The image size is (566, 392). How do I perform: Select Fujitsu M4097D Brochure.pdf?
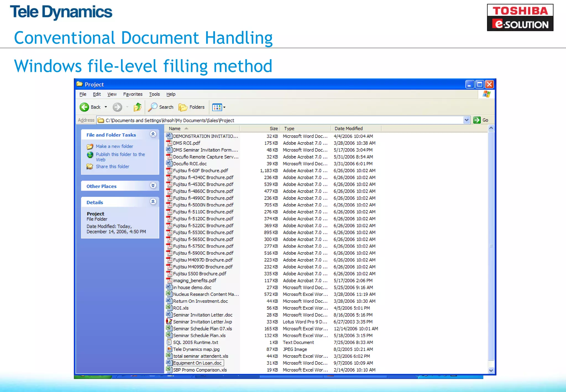coord(203,260)
